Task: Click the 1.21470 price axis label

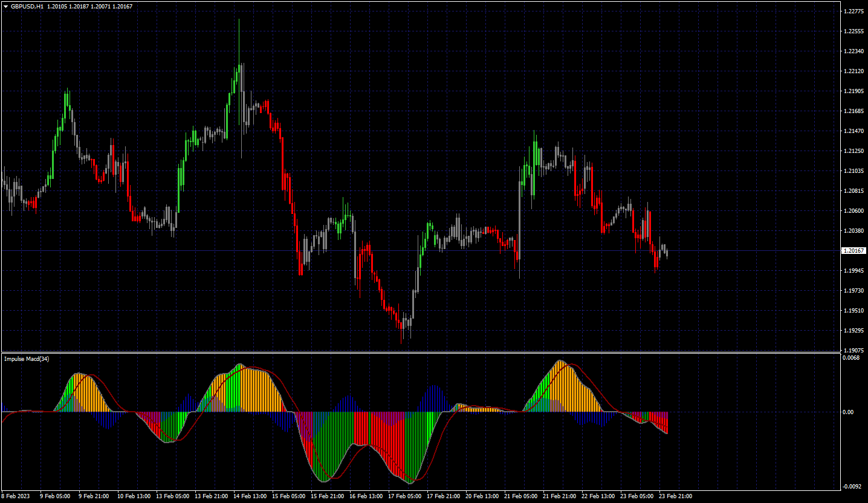Action: pos(853,131)
